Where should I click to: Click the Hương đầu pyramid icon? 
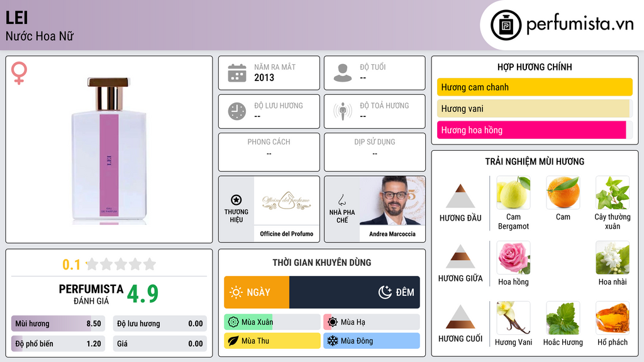coord(460,196)
